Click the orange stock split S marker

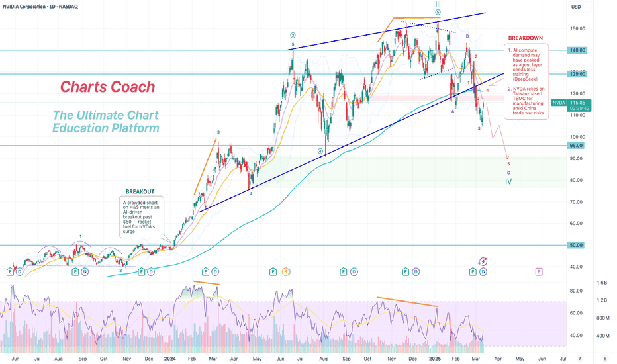[x=286, y=271]
